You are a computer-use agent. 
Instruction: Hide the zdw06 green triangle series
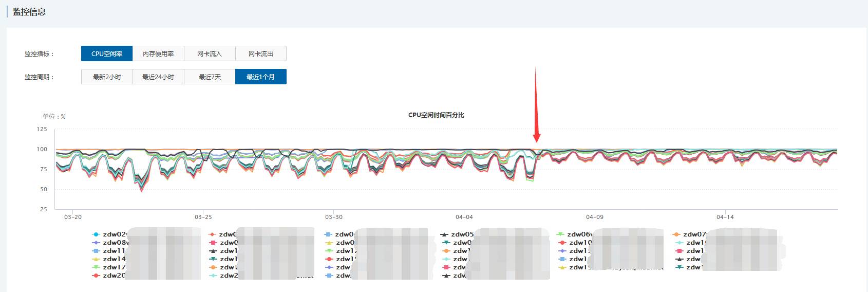561,234
